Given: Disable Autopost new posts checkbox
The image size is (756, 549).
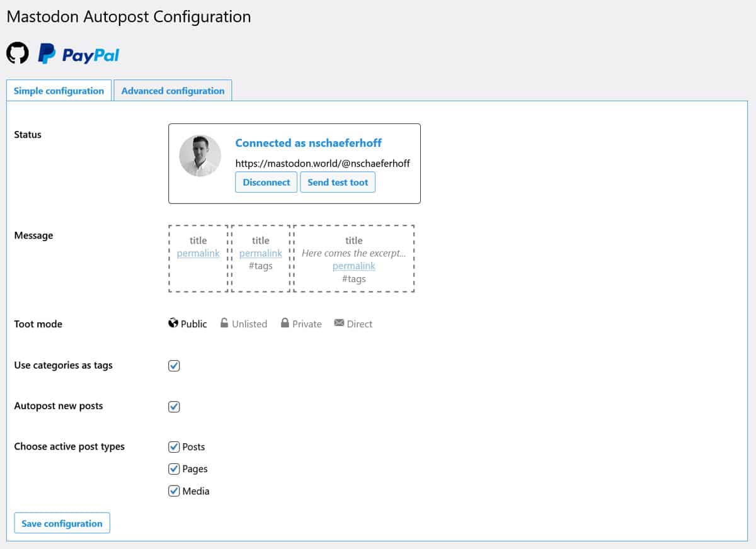Looking at the screenshot, I should [175, 407].
